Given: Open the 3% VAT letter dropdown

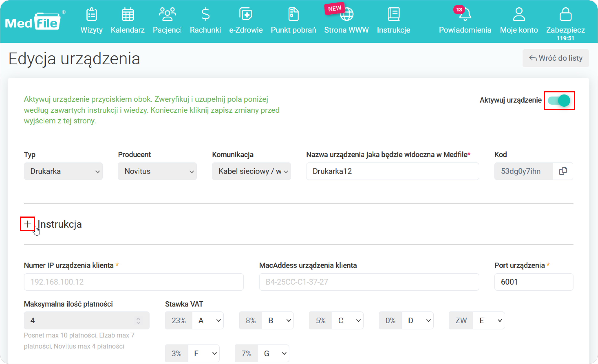Looking at the screenshot, I should (204, 353).
